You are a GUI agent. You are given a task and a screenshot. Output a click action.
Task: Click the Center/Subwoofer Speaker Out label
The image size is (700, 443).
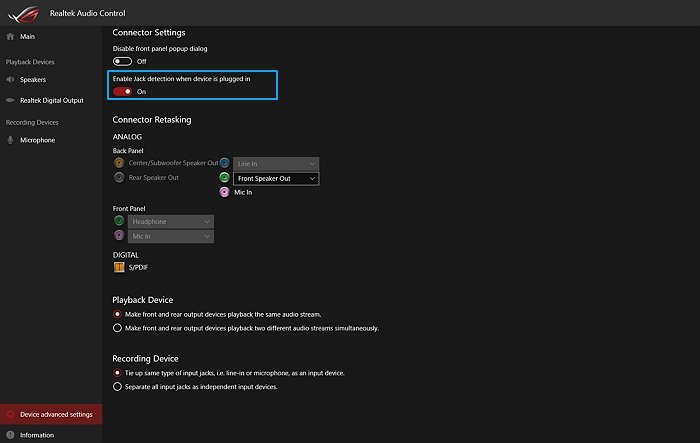coord(173,163)
